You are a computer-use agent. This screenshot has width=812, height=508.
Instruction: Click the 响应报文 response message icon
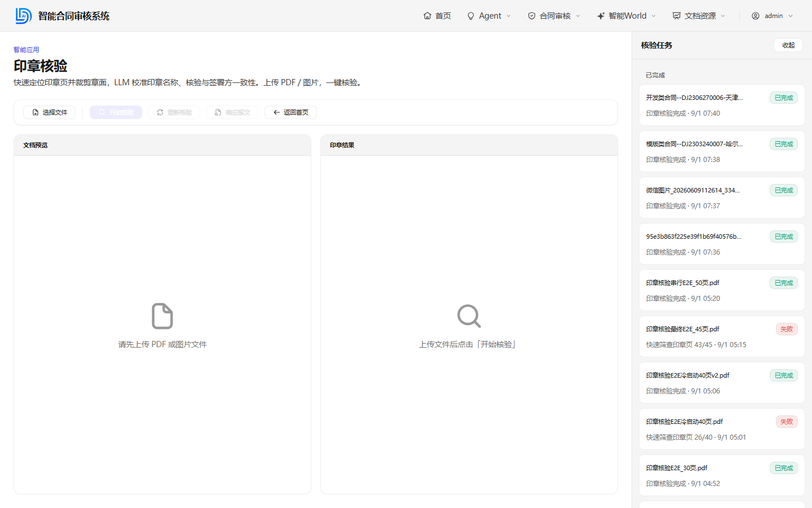218,112
